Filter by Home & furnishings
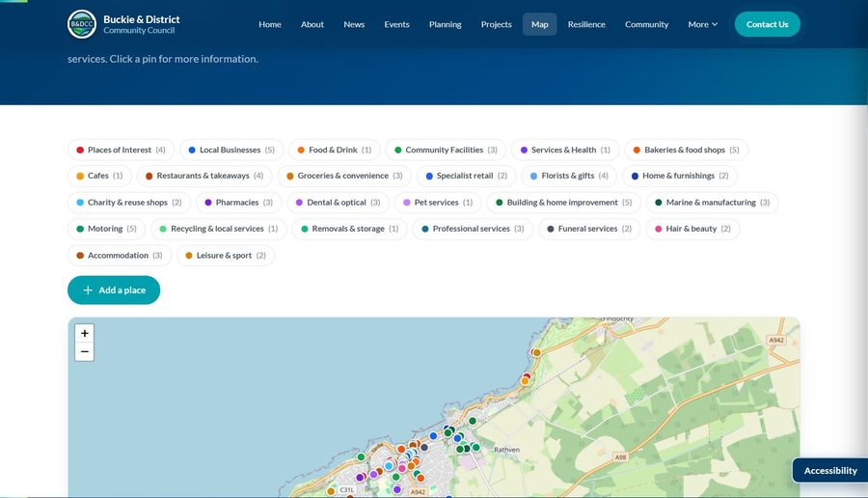This screenshot has height=498, width=868. (680, 176)
